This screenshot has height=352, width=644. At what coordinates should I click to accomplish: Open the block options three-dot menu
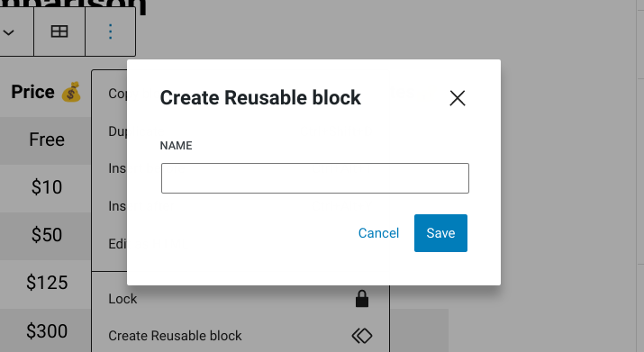[110, 32]
